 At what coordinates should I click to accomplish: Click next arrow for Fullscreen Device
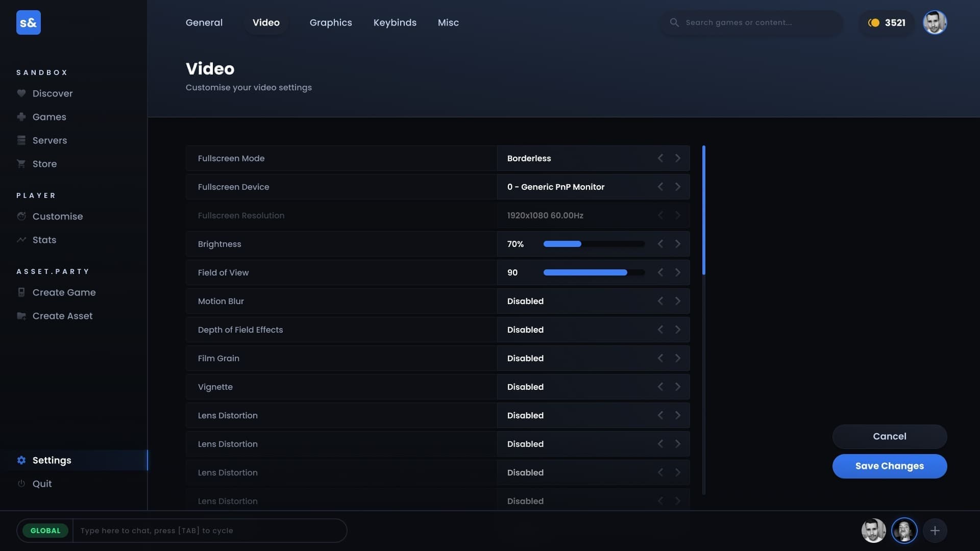point(678,187)
